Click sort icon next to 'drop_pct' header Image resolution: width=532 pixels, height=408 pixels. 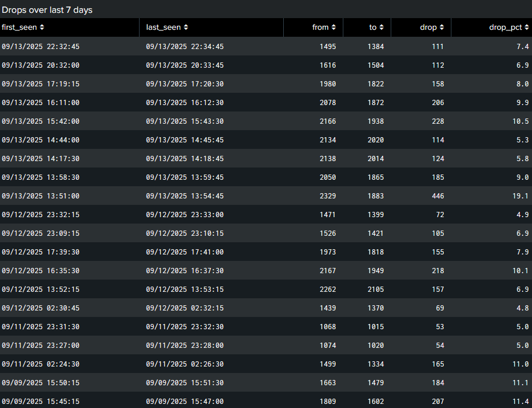pyautogui.click(x=526, y=27)
